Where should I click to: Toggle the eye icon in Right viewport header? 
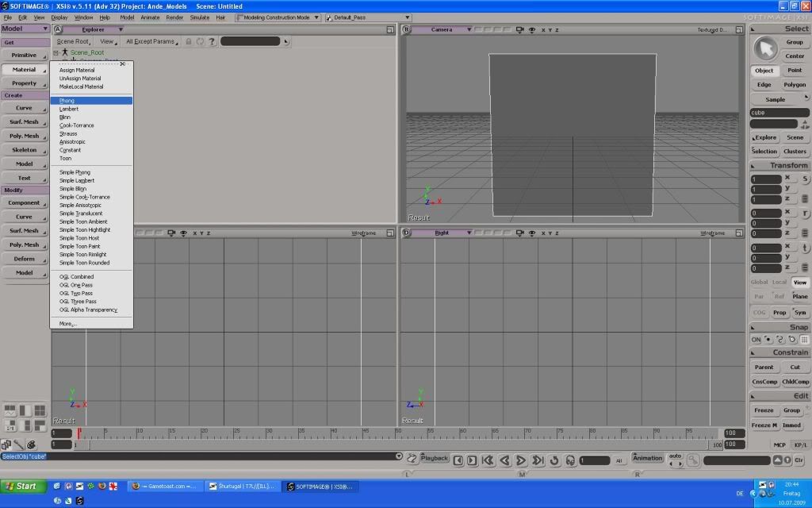(x=532, y=233)
